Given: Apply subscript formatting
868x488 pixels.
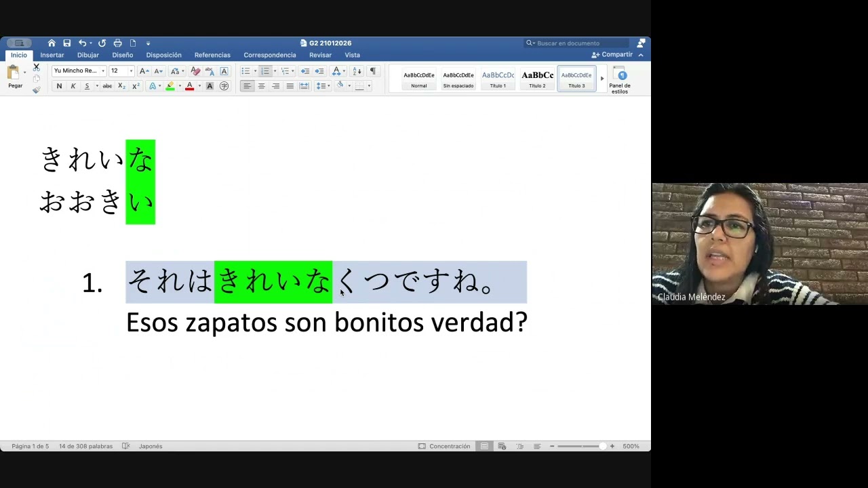Looking at the screenshot, I should (x=121, y=86).
